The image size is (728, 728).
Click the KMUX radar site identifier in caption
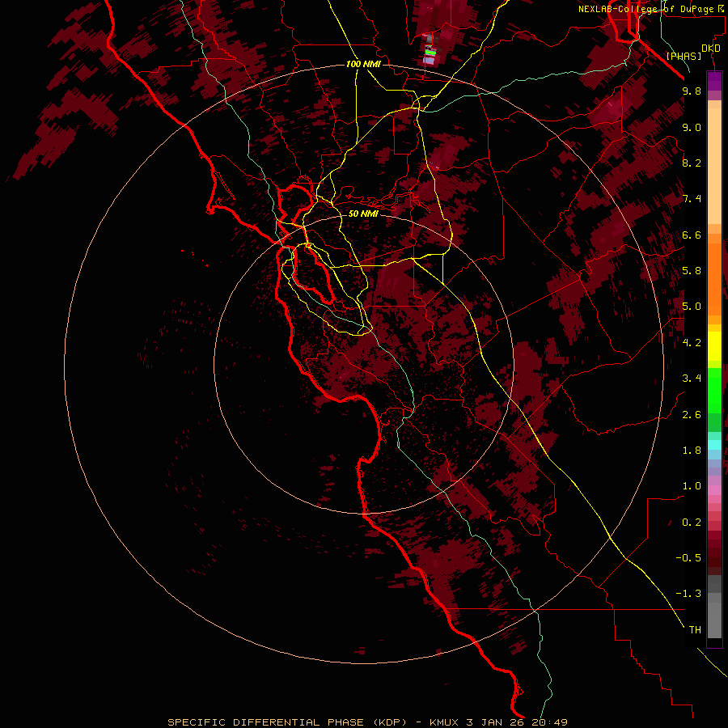coord(444,722)
